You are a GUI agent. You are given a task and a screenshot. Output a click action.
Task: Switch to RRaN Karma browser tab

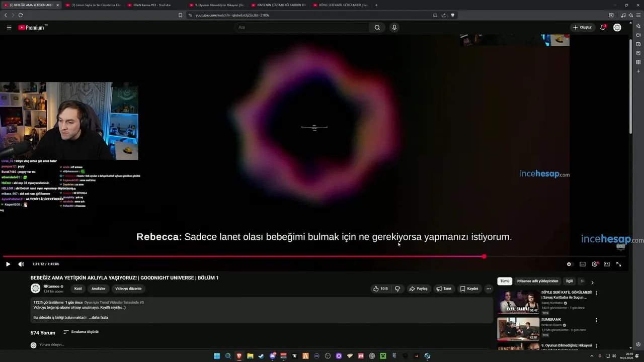click(155, 5)
